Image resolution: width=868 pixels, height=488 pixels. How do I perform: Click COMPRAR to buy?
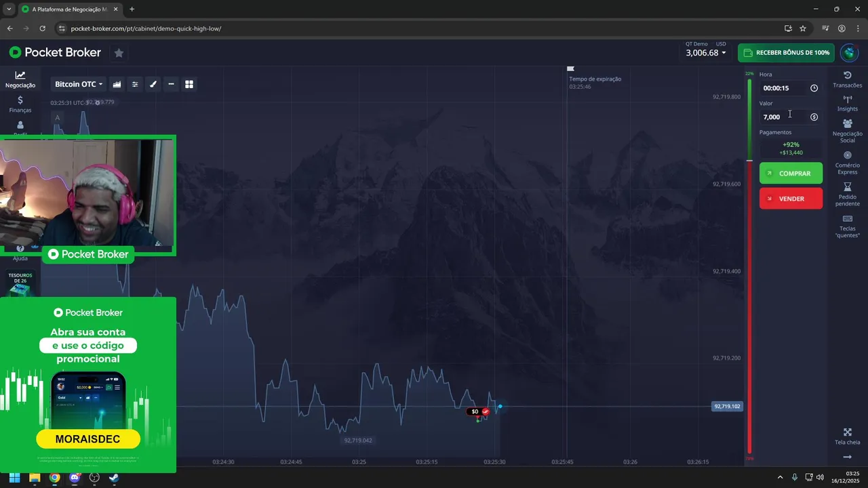pyautogui.click(x=791, y=174)
